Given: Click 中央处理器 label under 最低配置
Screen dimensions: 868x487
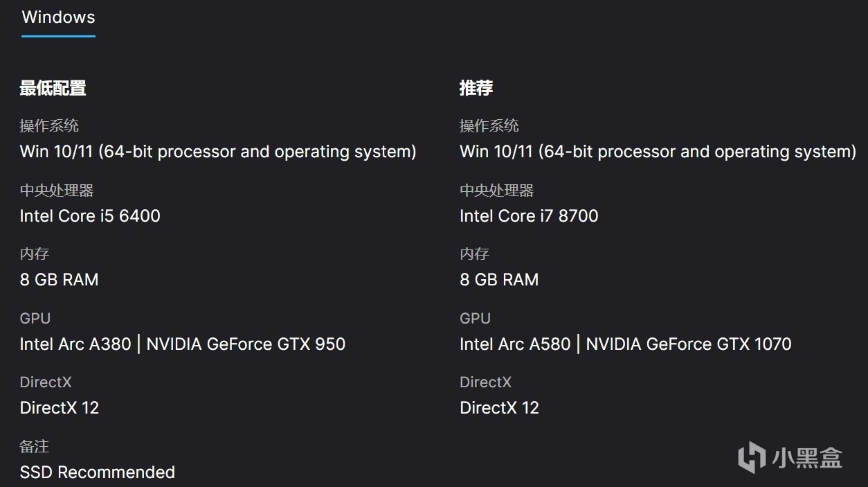Looking at the screenshot, I should [57, 190].
